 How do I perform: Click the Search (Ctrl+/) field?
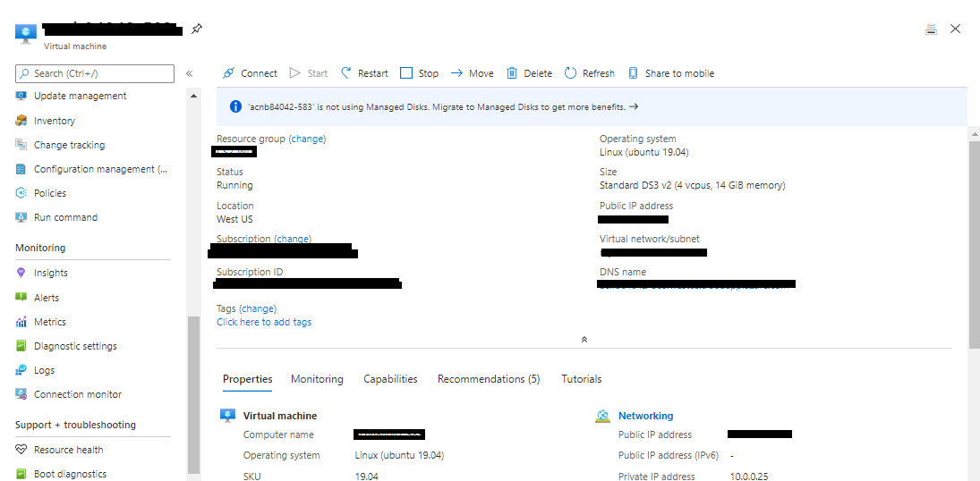(94, 73)
